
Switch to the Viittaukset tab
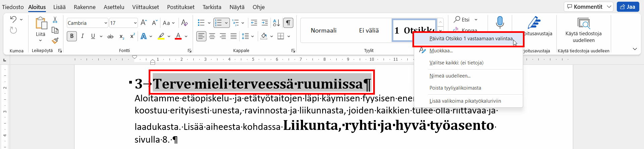(x=145, y=7)
